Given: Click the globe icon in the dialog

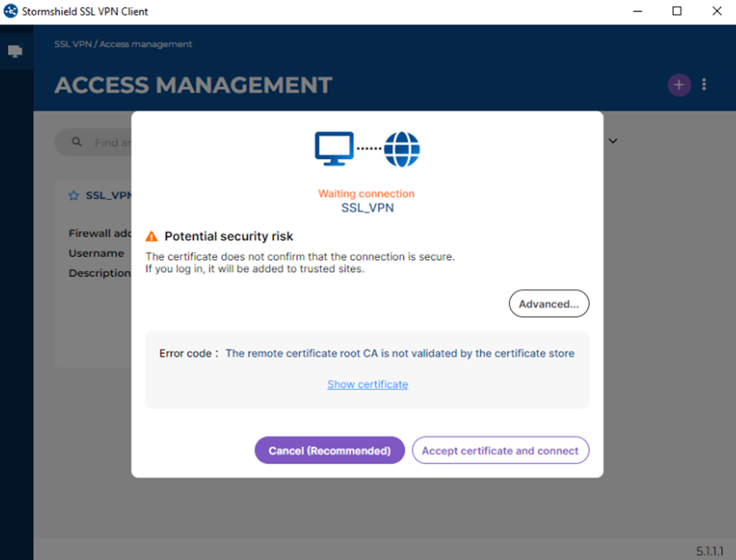Looking at the screenshot, I should (402, 150).
